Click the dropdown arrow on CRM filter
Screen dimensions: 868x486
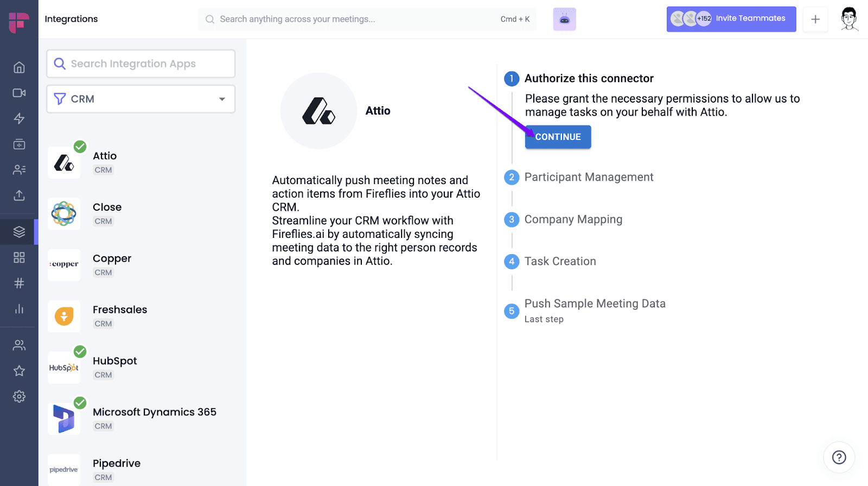pyautogui.click(x=222, y=99)
